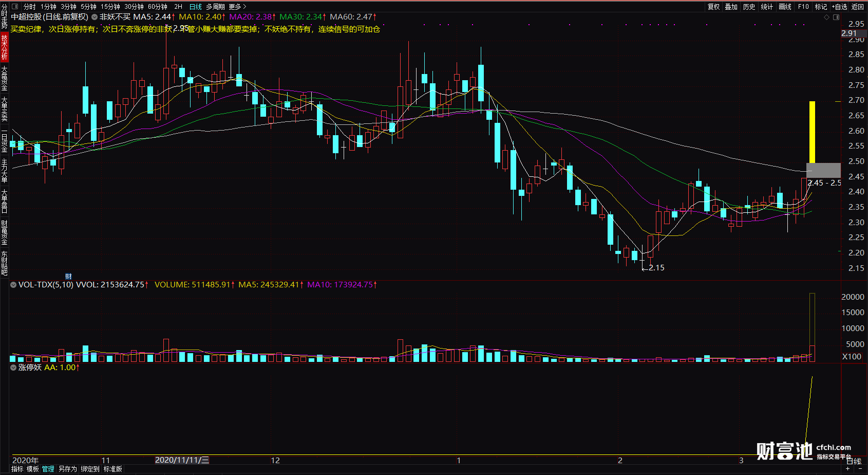Viewport: 868px width, 475px height.
Task: Open 主力大单 in the left sidebar
Action: 4,170
